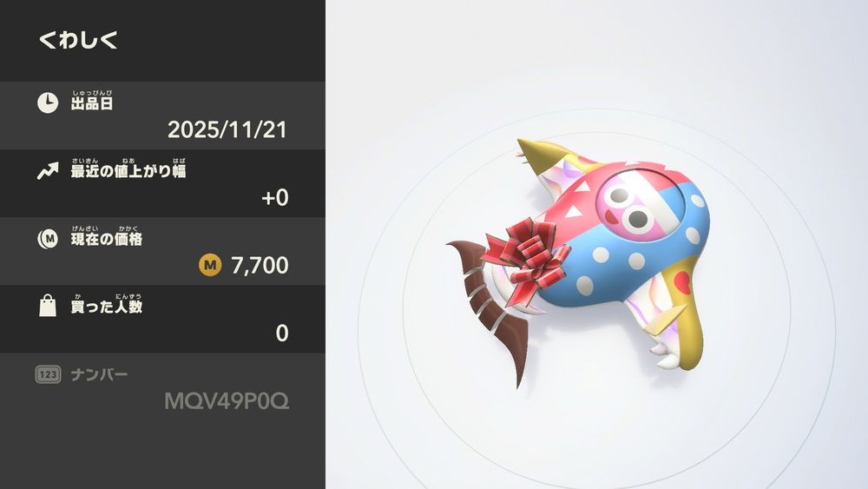Select the 最近の値上がり幅 label
Image resolution: width=868 pixels, height=489 pixels.
pos(128,171)
